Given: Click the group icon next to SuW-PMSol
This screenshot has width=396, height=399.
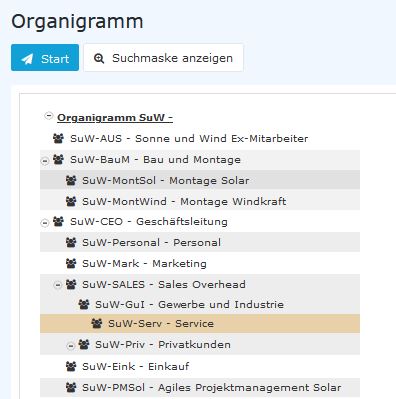Looking at the screenshot, I should pos(71,387).
